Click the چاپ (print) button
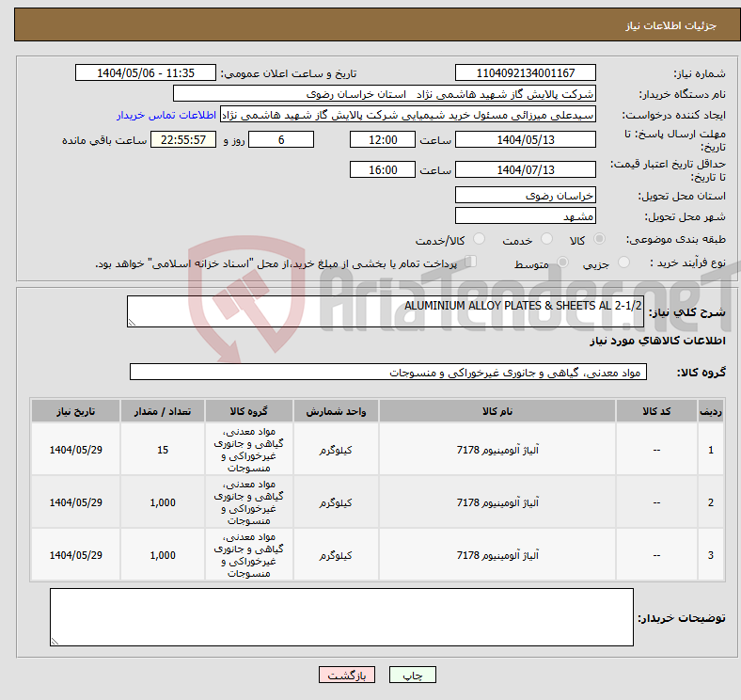The height and width of the screenshot is (700, 741). (412, 675)
